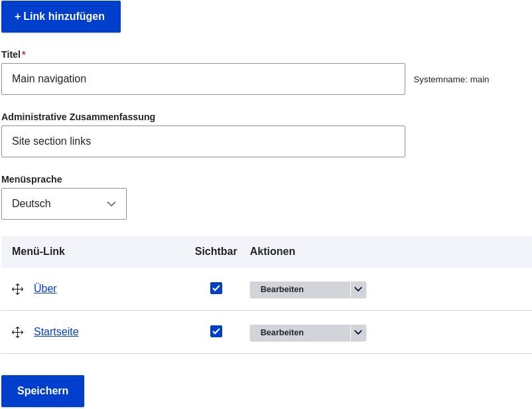Viewport: 532px width, 409px height.
Task: Focus the Administrative Zusammenfassung field
Action: [203, 141]
